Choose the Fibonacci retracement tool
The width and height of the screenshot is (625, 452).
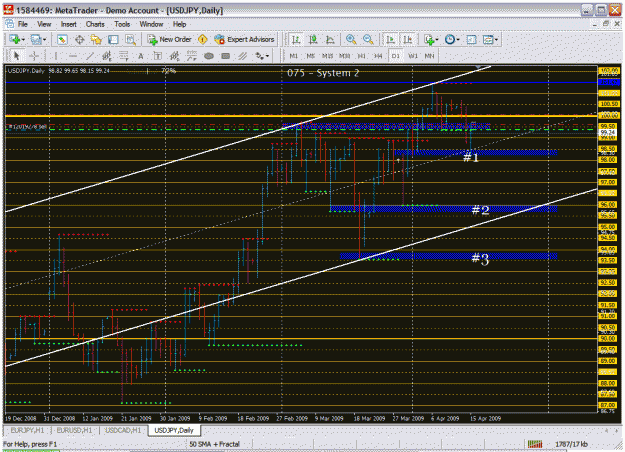pyautogui.click(x=124, y=56)
